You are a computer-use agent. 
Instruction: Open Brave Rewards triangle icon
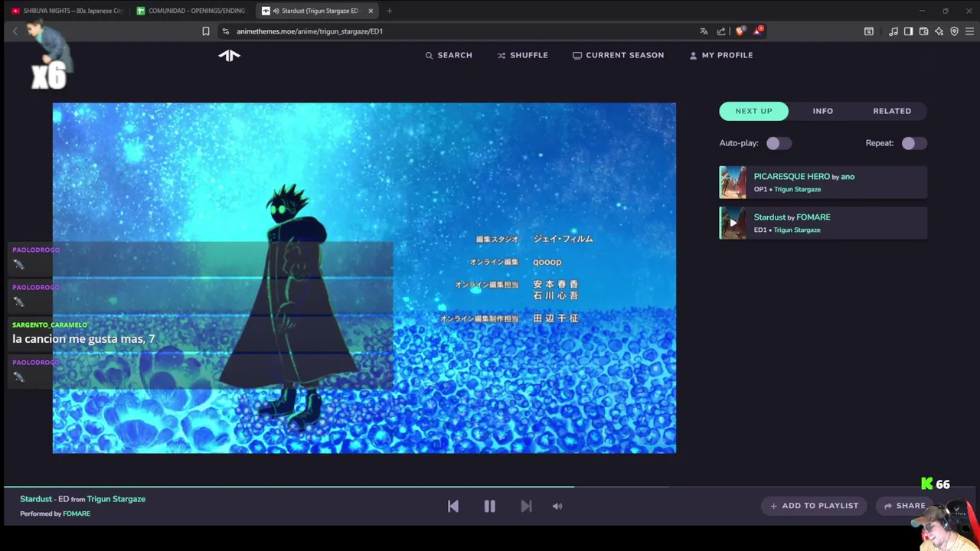tap(757, 31)
